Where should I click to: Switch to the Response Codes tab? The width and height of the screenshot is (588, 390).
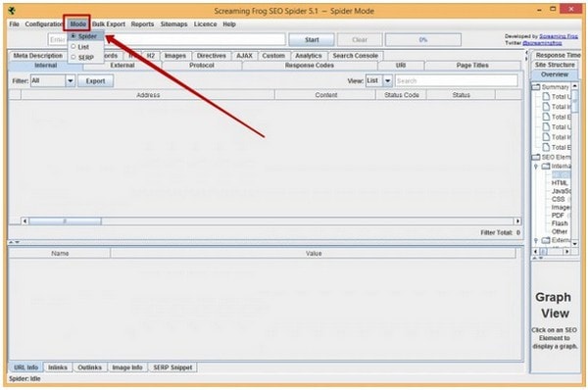tap(310, 66)
